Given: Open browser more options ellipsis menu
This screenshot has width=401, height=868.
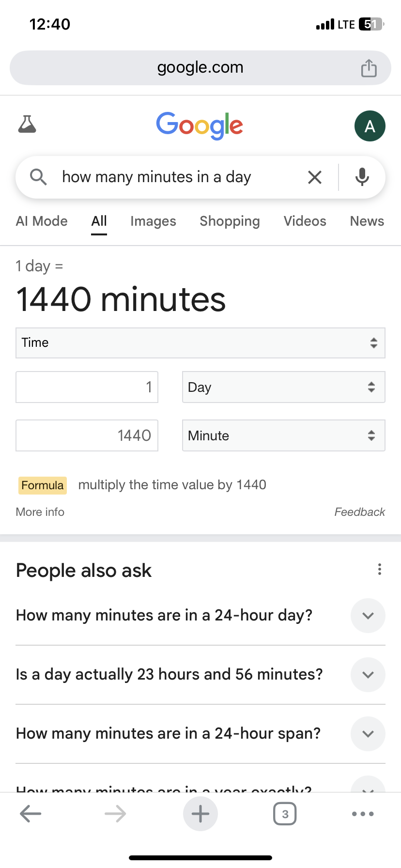Looking at the screenshot, I should coord(362,814).
